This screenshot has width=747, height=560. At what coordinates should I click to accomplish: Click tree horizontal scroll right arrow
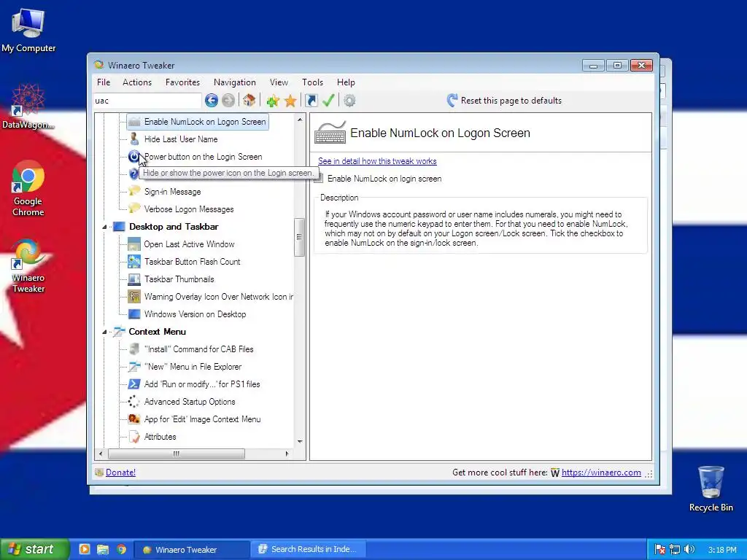pyautogui.click(x=287, y=454)
